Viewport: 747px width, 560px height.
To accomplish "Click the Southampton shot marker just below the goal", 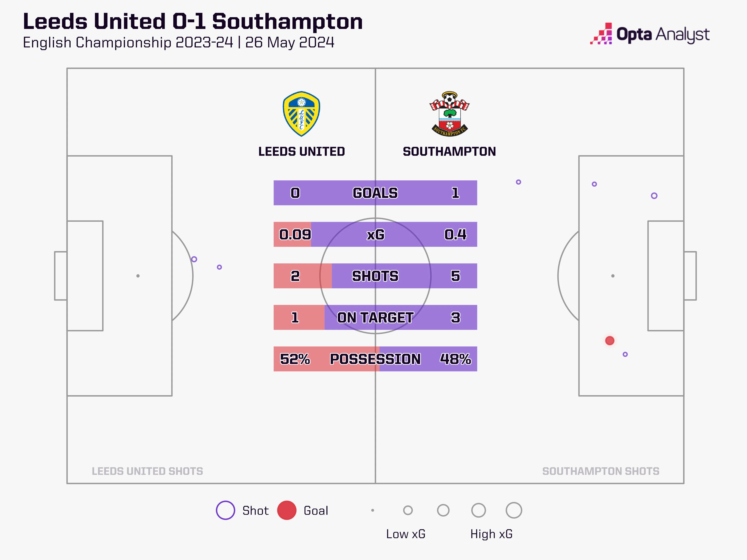I will (625, 354).
